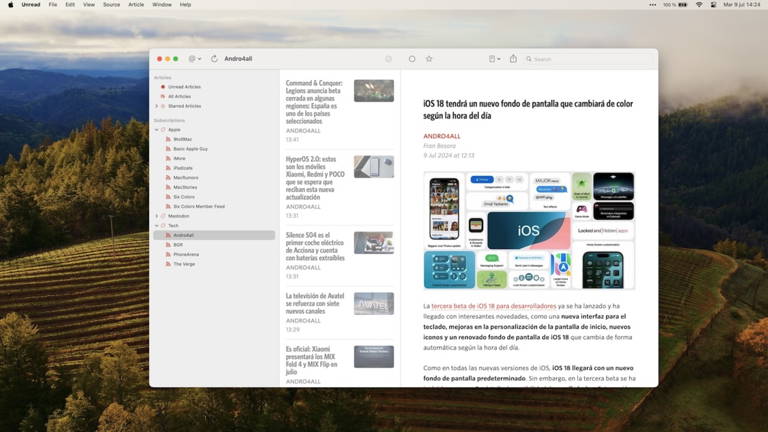Open the Edit menu
The height and width of the screenshot is (432, 768).
(x=70, y=4)
